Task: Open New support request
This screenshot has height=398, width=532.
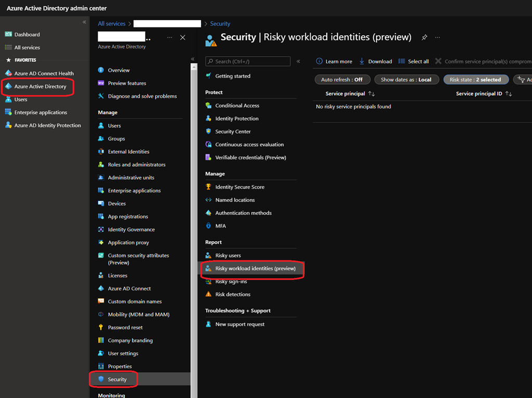Action: [x=240, y=324]
